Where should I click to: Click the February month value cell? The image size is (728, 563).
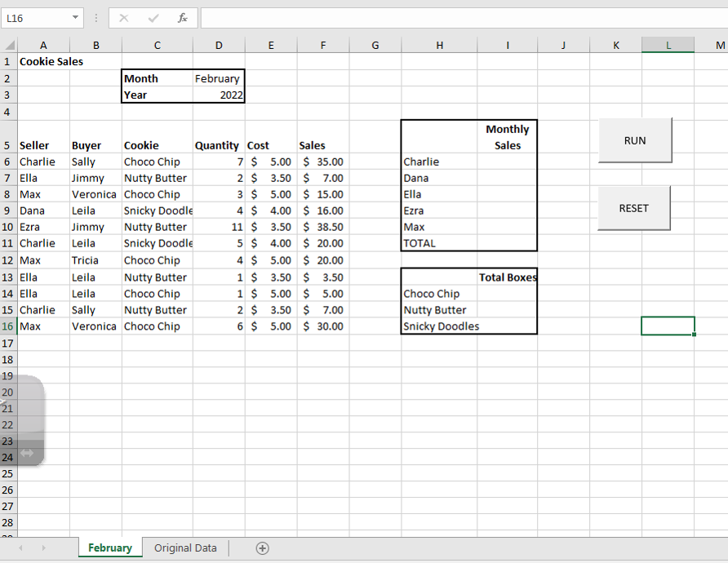(x=219, y=78)
